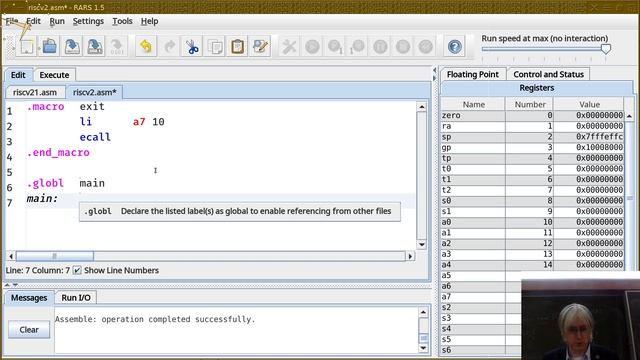Adjust the Run speed slider handle
Viewport: 640px width, 360px height.
(x=606, y=49)
